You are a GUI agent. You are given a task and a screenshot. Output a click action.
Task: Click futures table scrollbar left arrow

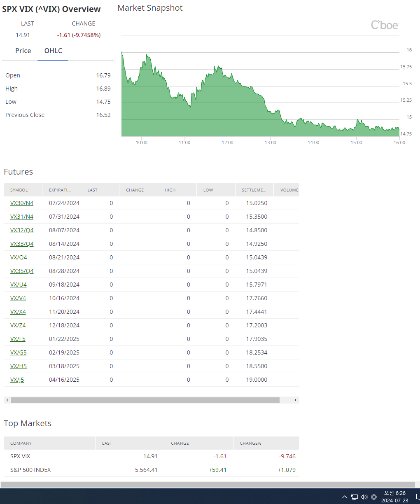point(7,400)
